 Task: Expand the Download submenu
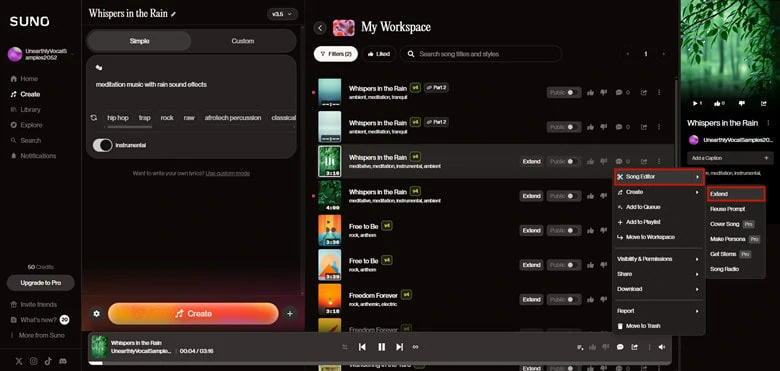(659, 289)
